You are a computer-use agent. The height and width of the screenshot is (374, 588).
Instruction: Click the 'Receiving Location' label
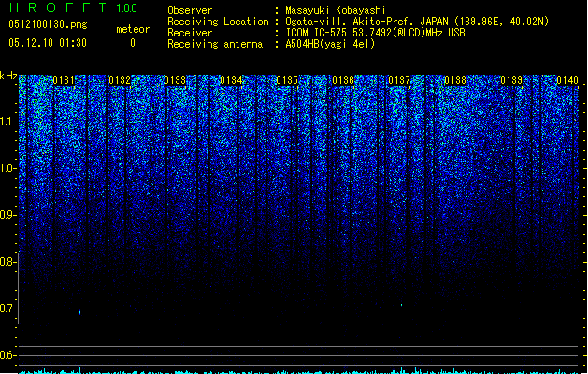(218, 22)
